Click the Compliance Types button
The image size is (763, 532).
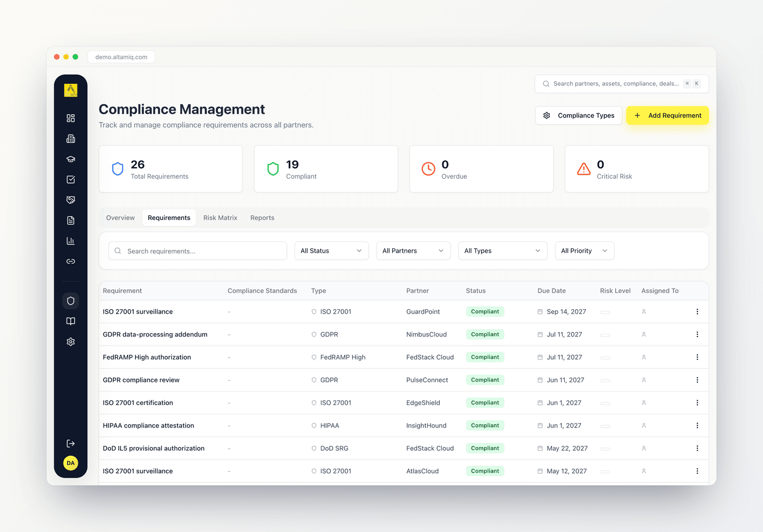coord(578,115)
